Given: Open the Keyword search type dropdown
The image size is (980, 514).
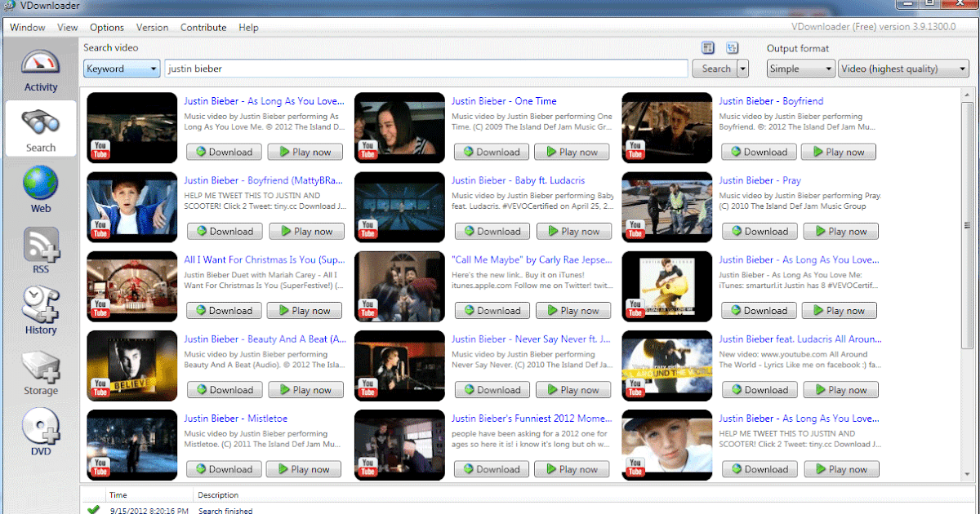Looking at the screenshot, I should pos(122,69).
